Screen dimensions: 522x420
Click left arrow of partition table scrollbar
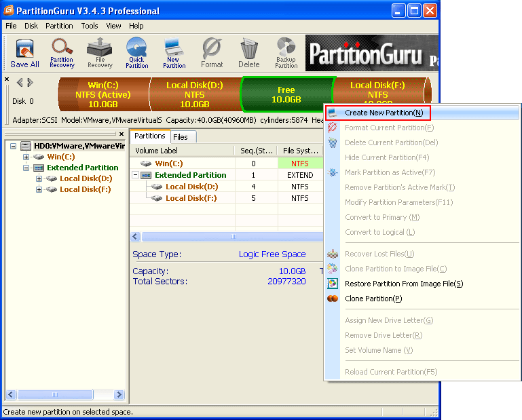click(x=135, y=237)
